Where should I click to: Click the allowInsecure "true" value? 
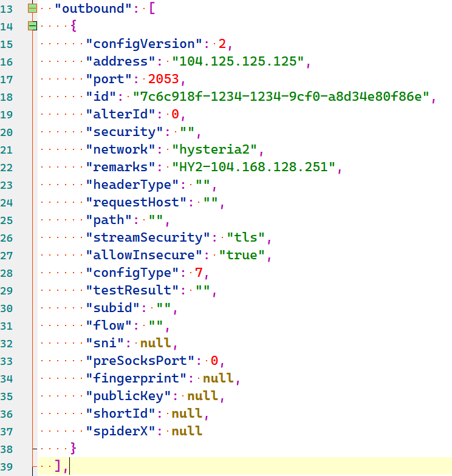[x=242, y=255]
